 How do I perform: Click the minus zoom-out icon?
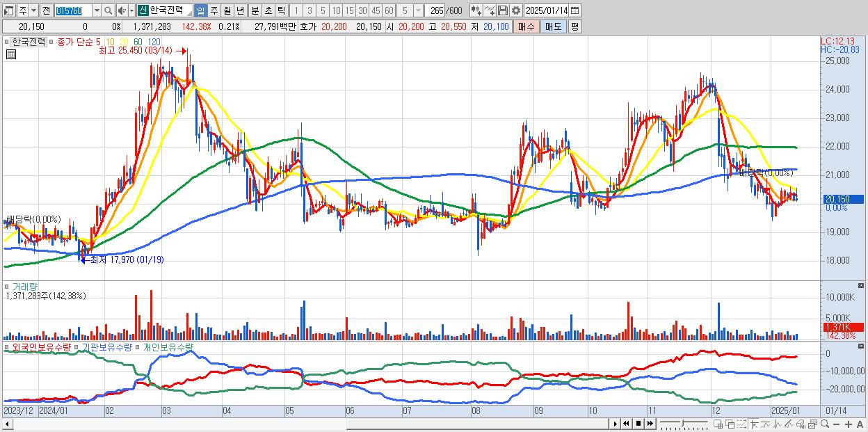click(837, 424)
